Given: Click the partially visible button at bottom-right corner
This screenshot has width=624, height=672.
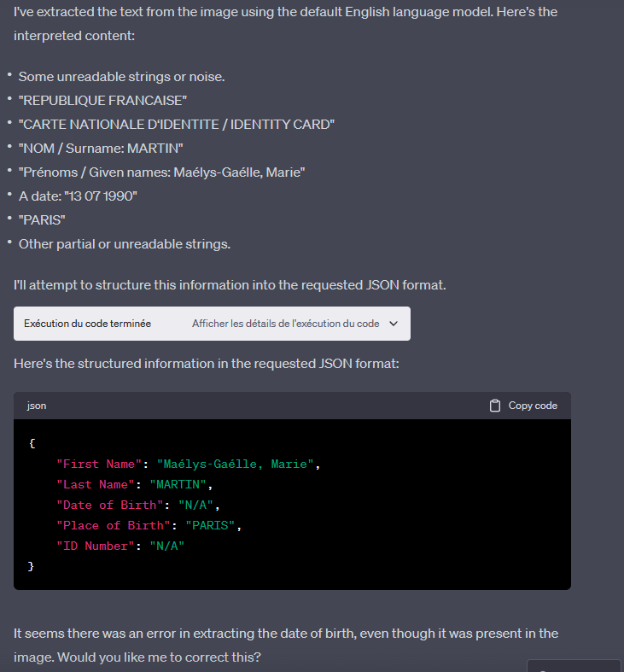Looking at the screenshot, I should pos(573,666).
